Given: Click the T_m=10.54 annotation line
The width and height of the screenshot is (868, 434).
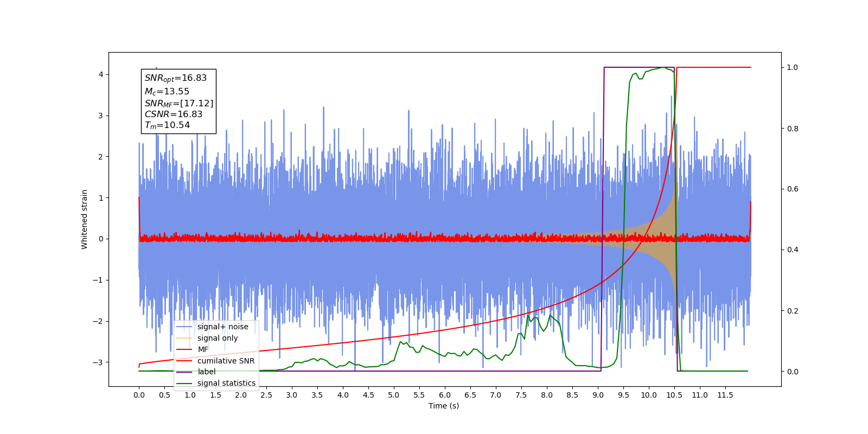Looking at the screenshot, I should (x=167, y=125).
